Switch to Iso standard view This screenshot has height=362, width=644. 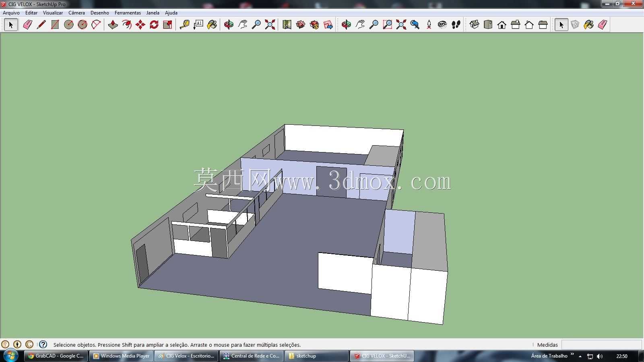[474, 25]
